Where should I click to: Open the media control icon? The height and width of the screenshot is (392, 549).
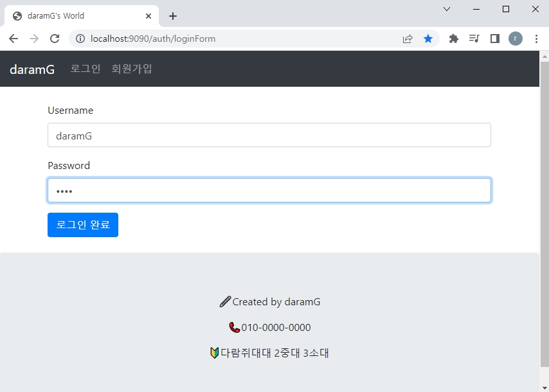[474, 39]
